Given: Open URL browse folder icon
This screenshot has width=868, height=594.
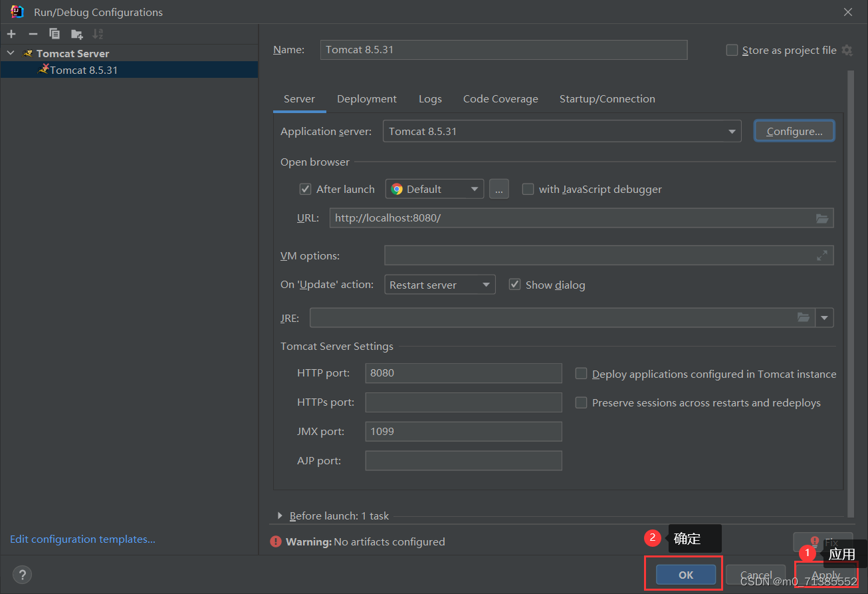Looking at the screenshot, I should pyautogui.click(x=822, y=218).
